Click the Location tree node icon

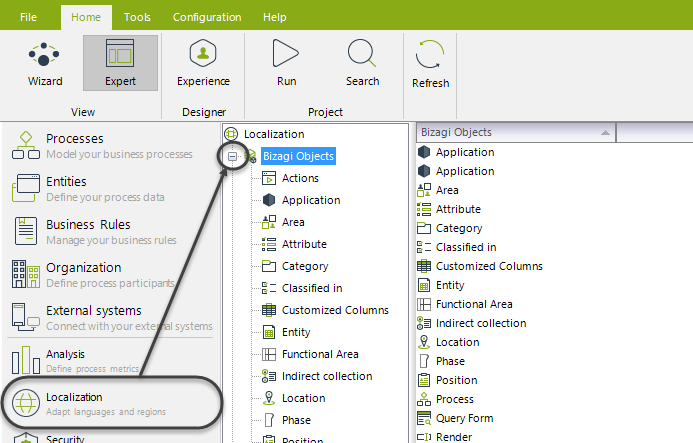point(269,398)
